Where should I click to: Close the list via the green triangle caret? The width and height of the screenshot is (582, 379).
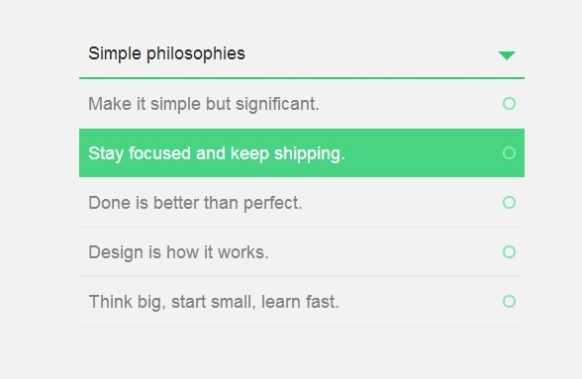(507, 56)
